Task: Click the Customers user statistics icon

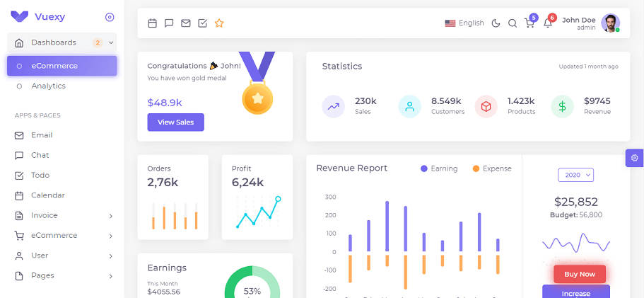Action: 409,106
